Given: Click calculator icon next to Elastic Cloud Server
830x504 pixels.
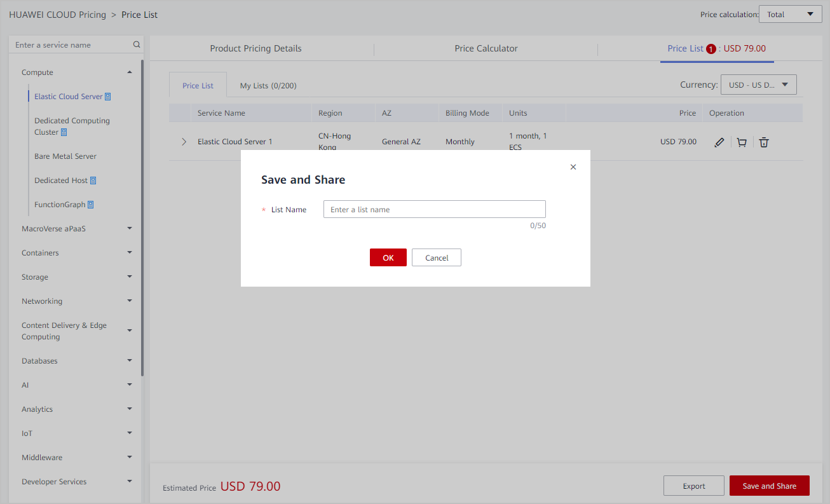Looking at the screenshot, I should point(108,97).
